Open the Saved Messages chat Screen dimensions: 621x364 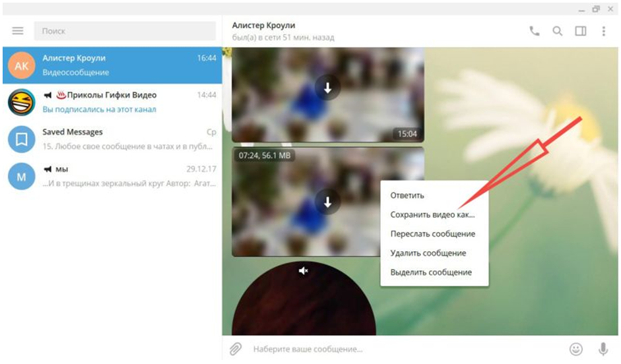[112, 139]
